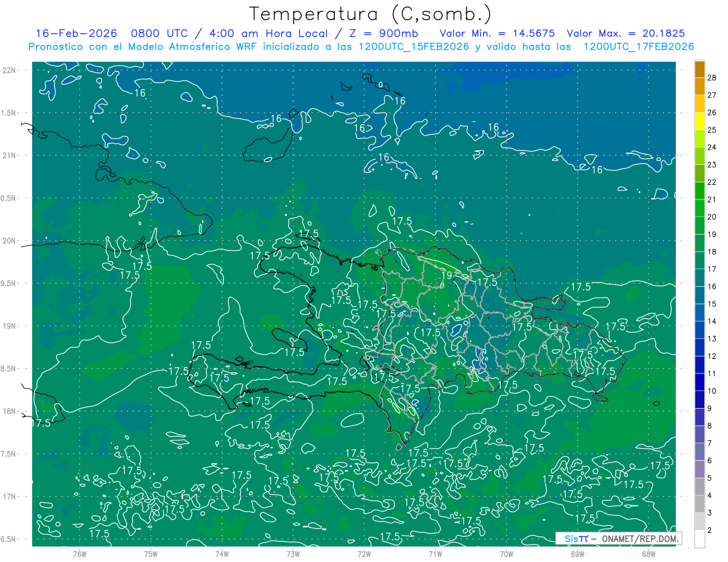Screen dimensions: 728x562
Task: Click the '69W' longitude axis label
Action: (x=578, y=554)
